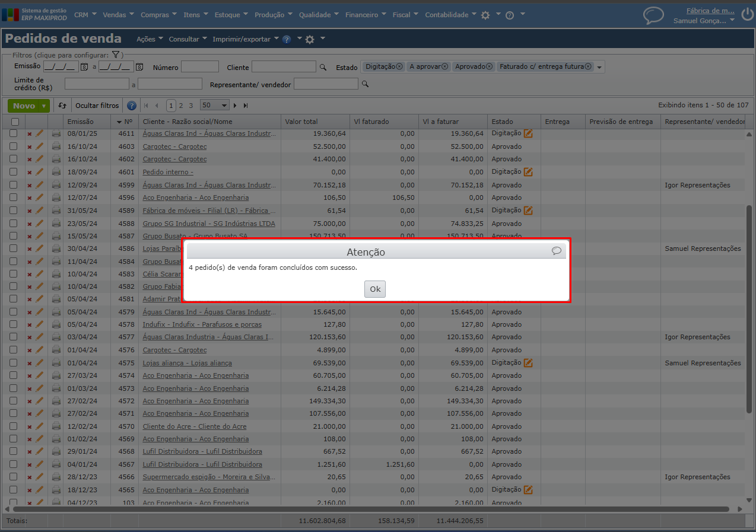Open the Contabilidade menu
Screen dimensions: 756x532
[x=450, y=15]
